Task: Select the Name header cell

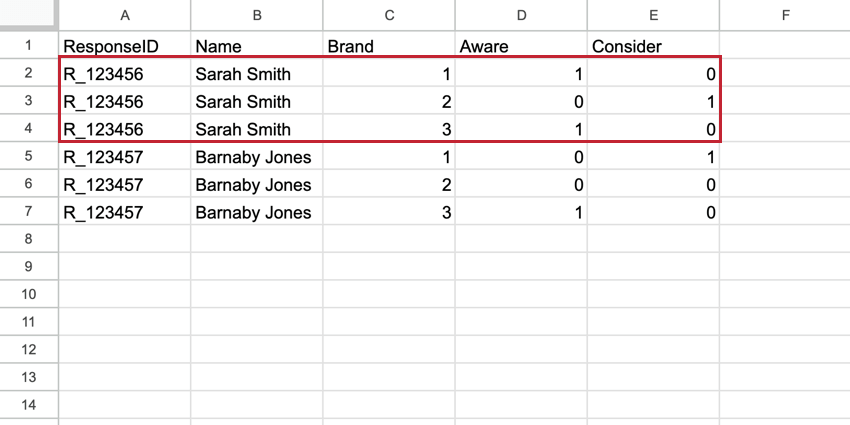Action: [x=257, y=46]
